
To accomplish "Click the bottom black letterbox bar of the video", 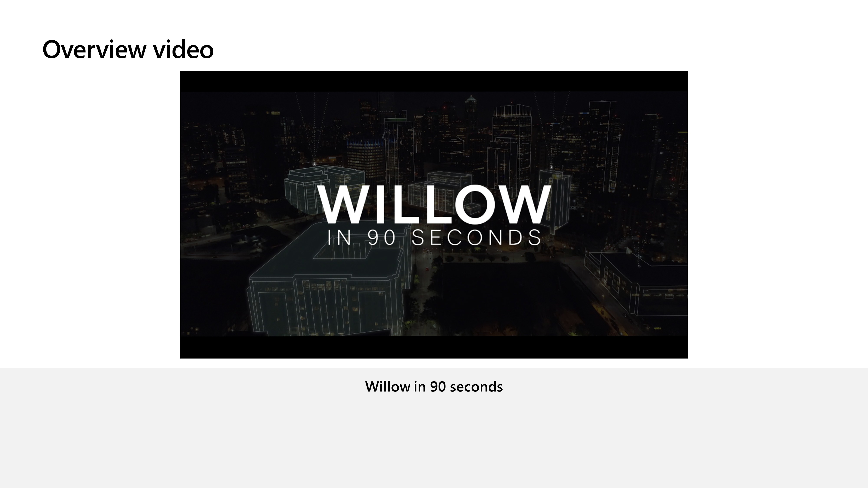I will [434, 347].
